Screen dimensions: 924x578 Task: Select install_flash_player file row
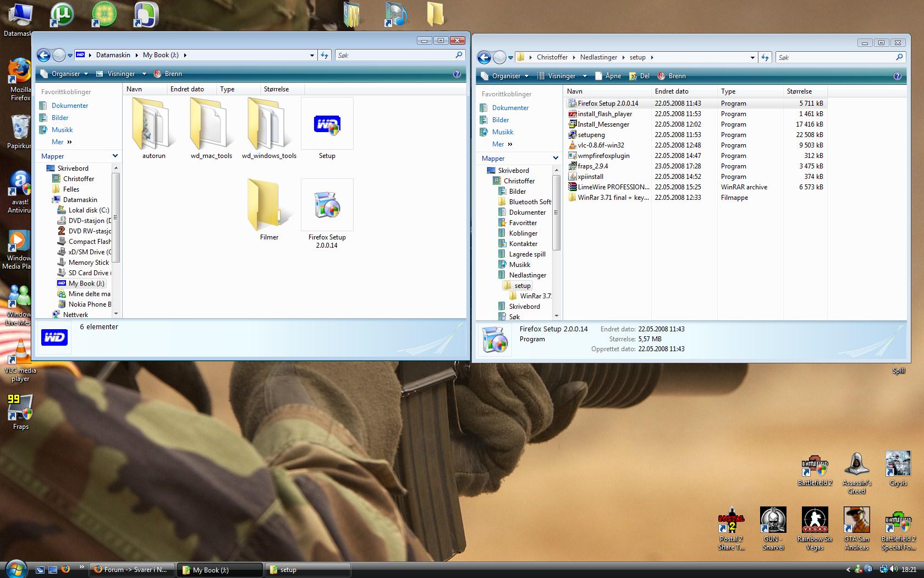click(x=696, y=114)
